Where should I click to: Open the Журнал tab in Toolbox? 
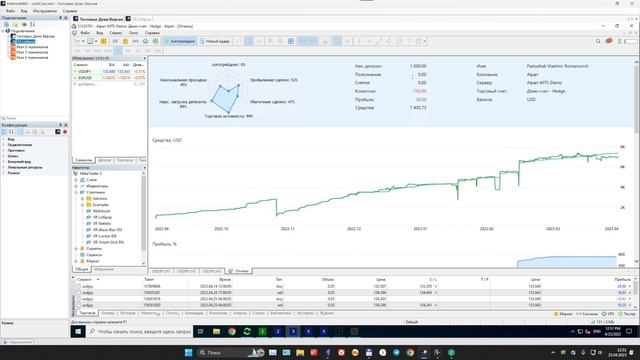(327, 313)
